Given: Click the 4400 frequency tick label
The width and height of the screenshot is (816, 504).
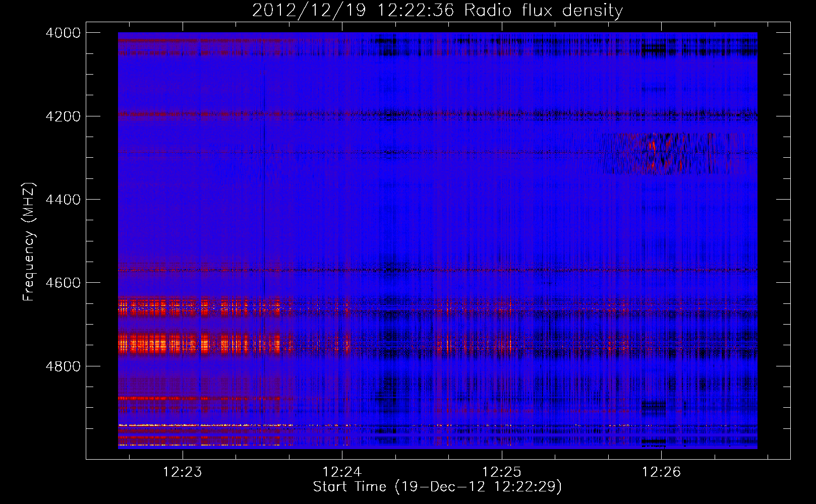Looking at the screenshot, I should (x=63, y=200).
